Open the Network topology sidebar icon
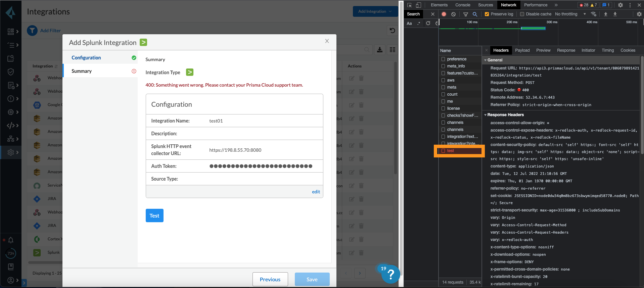This screenshot has width=644, height=288. (11, 139)
